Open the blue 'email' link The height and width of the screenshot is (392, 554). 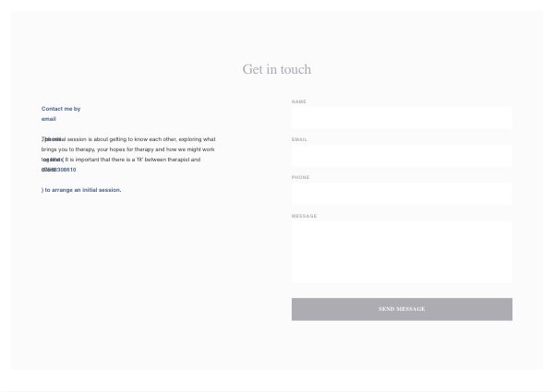tap(49, 119)
